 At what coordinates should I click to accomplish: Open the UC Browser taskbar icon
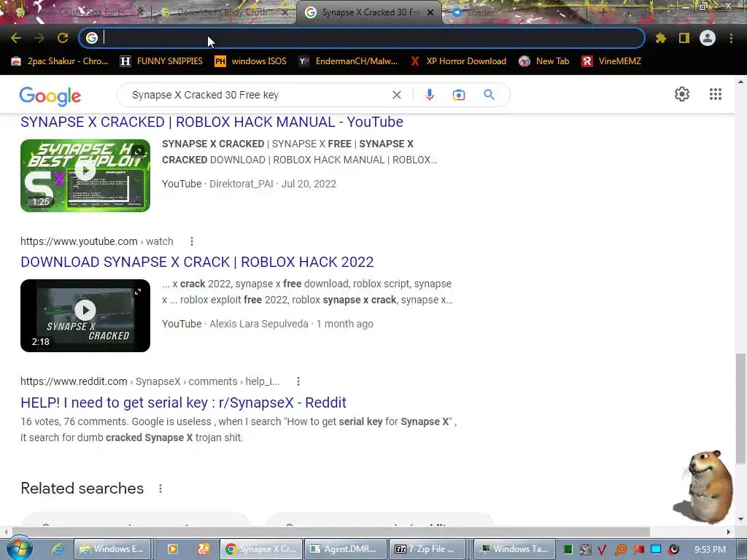click(x=204, y=549)
